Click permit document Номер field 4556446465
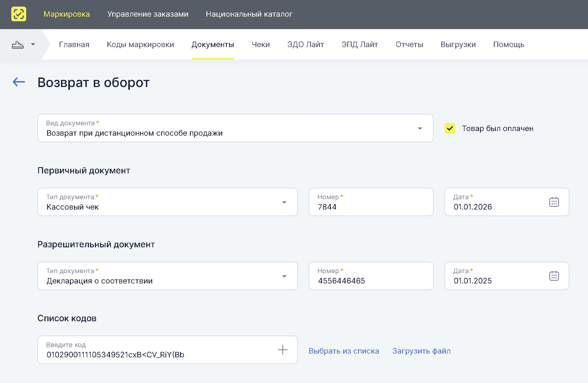This screenshot has height=383, width=588. point(371,276)
